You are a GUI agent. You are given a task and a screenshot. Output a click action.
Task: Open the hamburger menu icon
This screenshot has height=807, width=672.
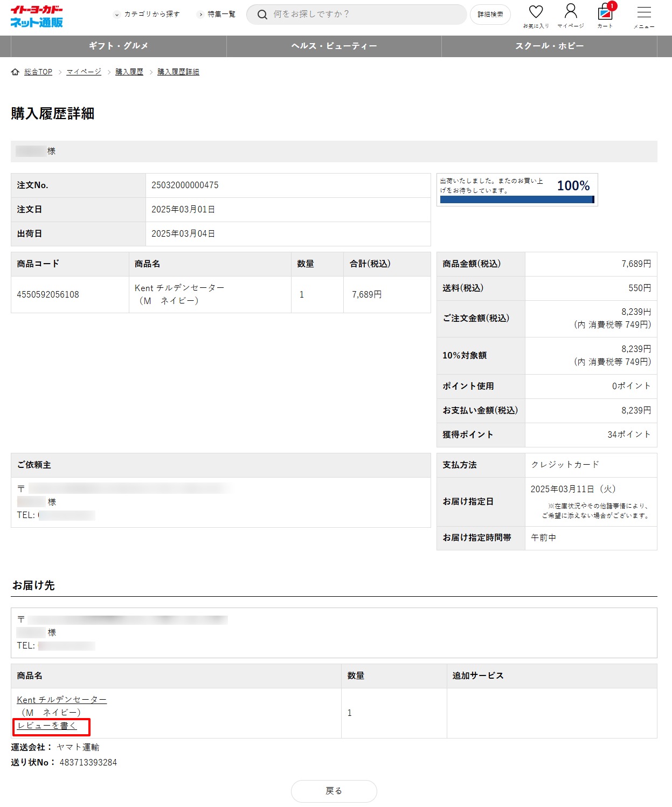[x=644, y=13]
